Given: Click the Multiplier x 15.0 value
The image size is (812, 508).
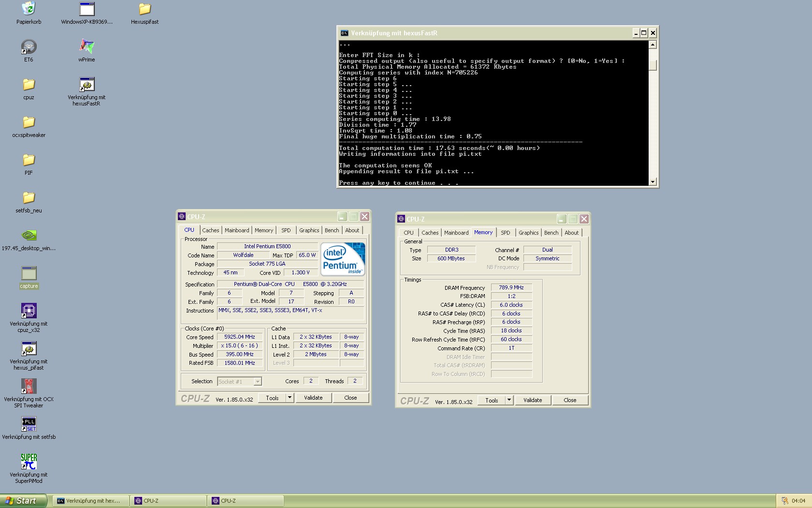Looking at the screenshot, I should (240, 345).
